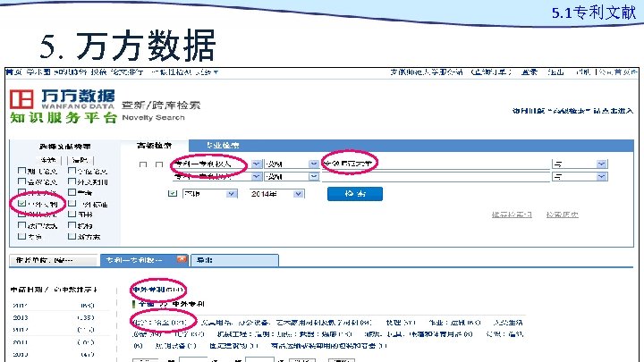Click the return to old advanced search link

point(573,111)
